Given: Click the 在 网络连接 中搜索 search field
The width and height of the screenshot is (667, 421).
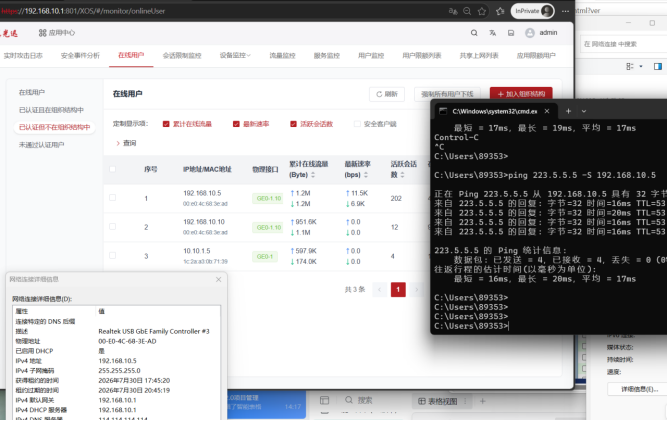Looking at the screenshot, I should coord(623,44).
